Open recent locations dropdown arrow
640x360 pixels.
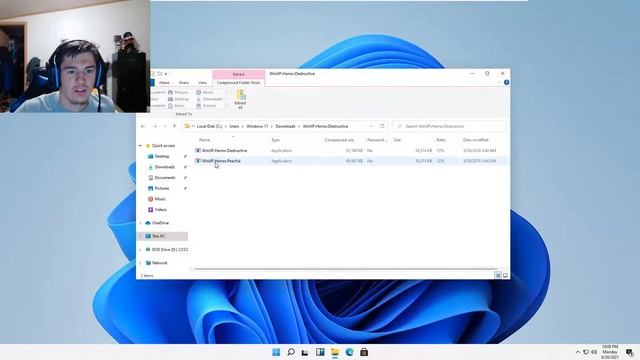pos(165,127)
